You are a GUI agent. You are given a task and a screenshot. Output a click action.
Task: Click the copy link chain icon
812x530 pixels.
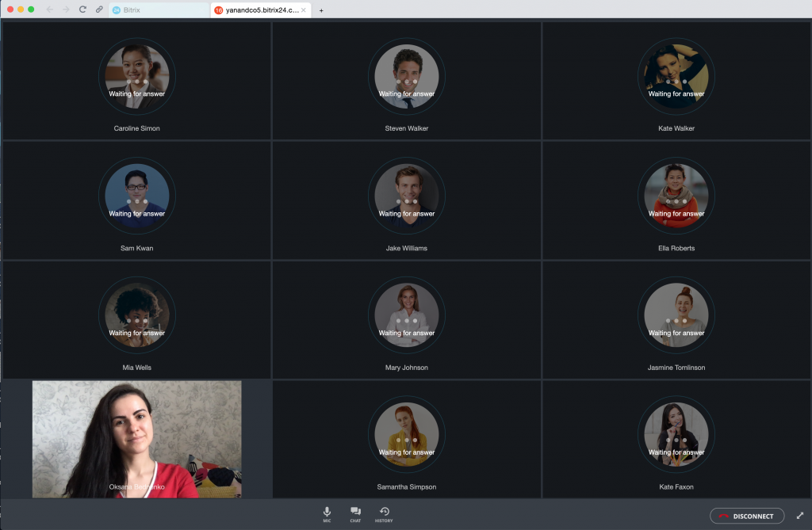99,10
